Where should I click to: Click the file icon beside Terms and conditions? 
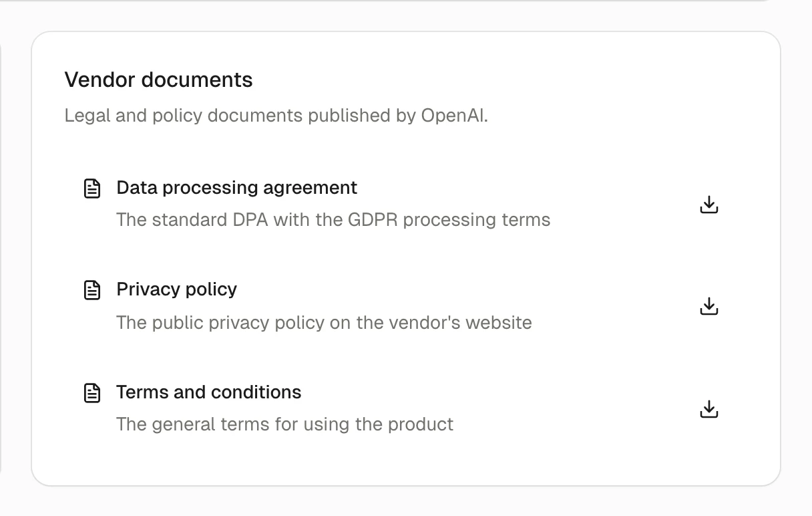pyautogui.click(x=92, y=393)
